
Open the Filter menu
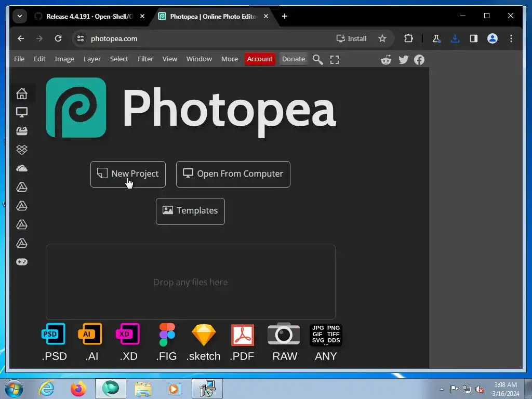pos(145,59)
